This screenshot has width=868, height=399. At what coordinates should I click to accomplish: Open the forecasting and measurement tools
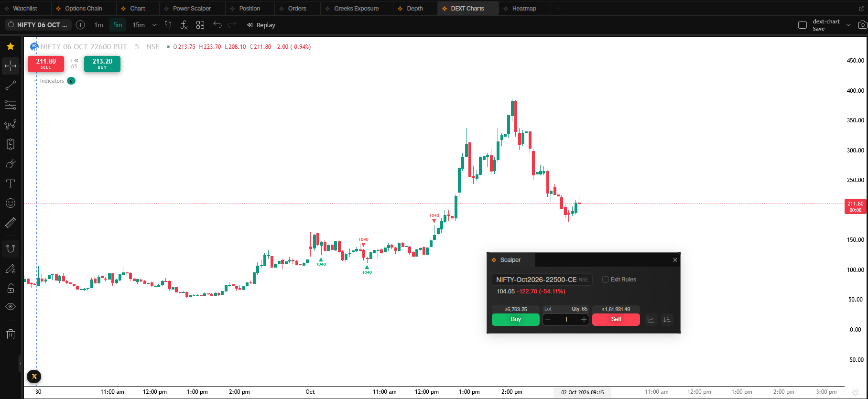11,144
